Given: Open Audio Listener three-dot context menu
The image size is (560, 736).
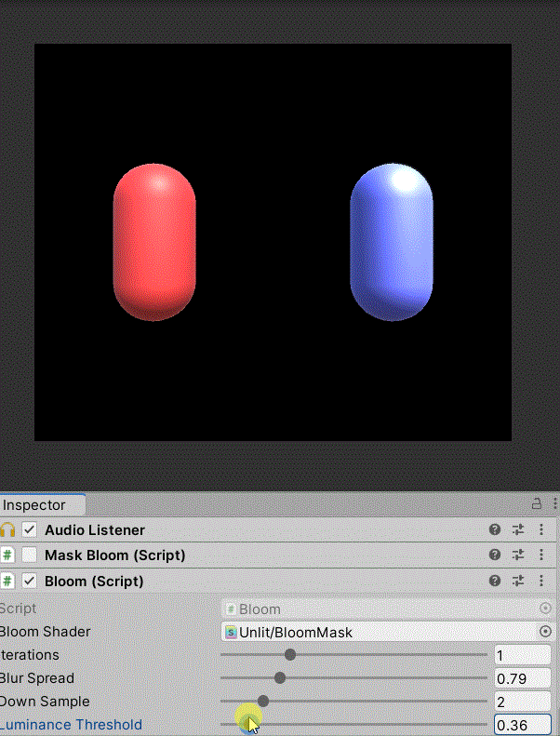Looking at the screenshot, I should pyautogui.click(x=541, y=530).
